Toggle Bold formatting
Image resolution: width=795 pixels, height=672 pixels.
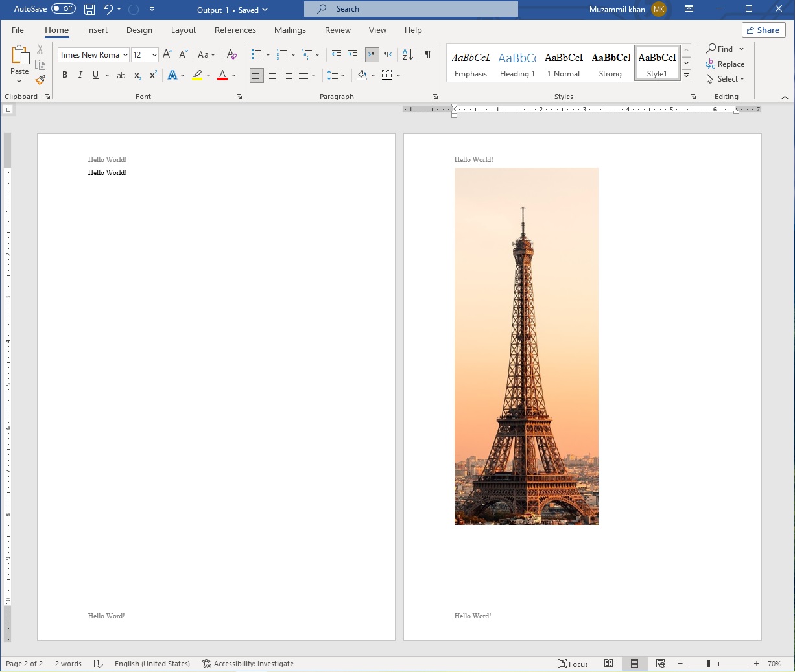(65, 75)
